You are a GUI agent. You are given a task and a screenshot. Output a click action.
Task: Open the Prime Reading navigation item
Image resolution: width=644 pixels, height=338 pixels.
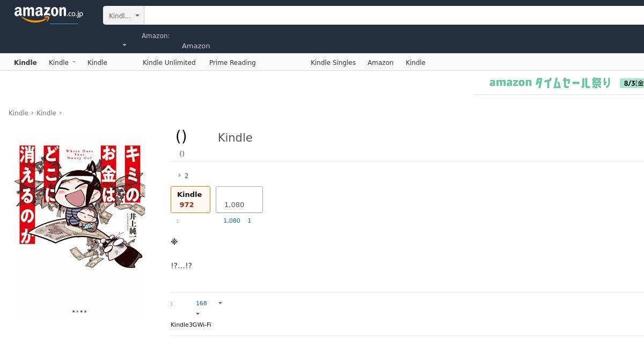click(232, 62)
